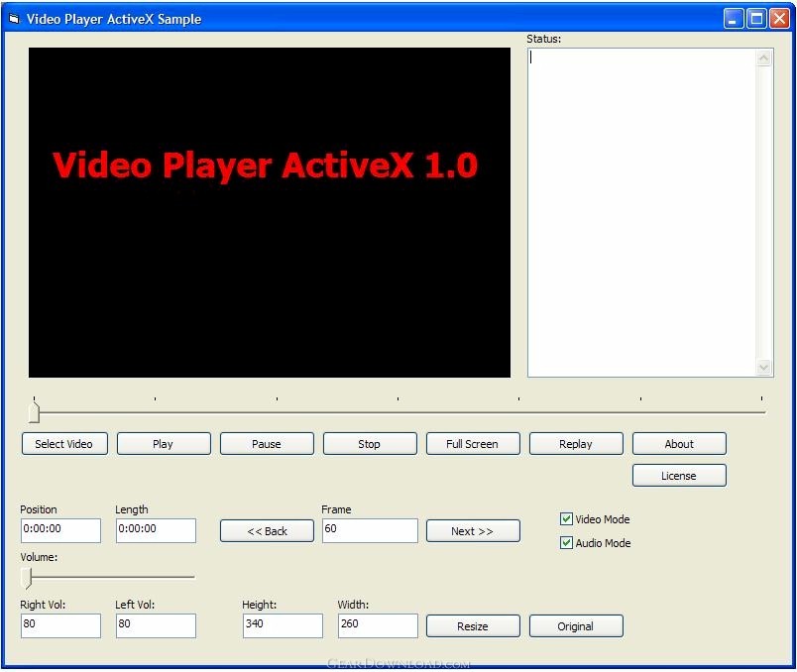Restore size with the Original button
Viewport: 797px width, 672px height.
[576, 626]
